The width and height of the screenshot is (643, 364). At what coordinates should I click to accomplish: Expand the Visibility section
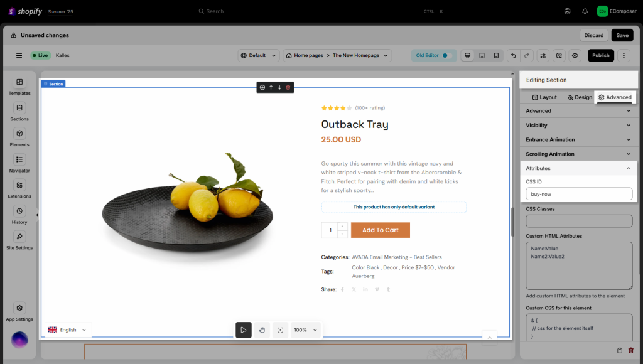tap(578, 125)
